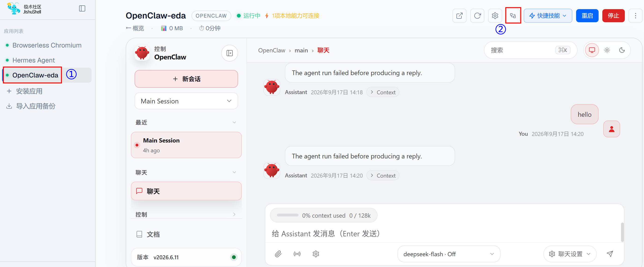Image resolution: width=644 pixels, height=267 pixels.
Task: Click the connection icon highlighted in header
Action: 513,16
